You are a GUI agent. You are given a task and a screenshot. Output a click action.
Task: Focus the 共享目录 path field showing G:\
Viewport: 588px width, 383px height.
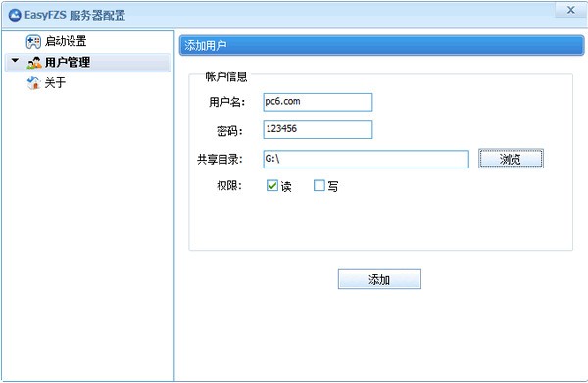click(366, 160)
